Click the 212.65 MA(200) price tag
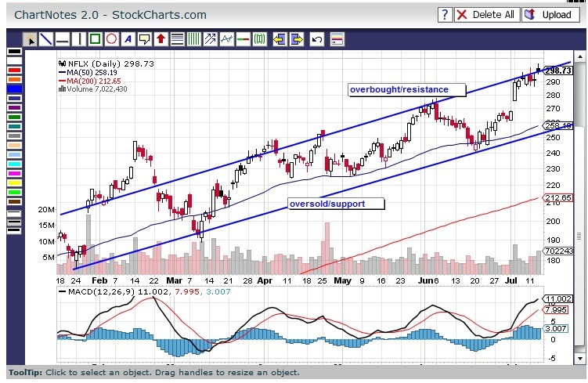 [x=558, y=197]
